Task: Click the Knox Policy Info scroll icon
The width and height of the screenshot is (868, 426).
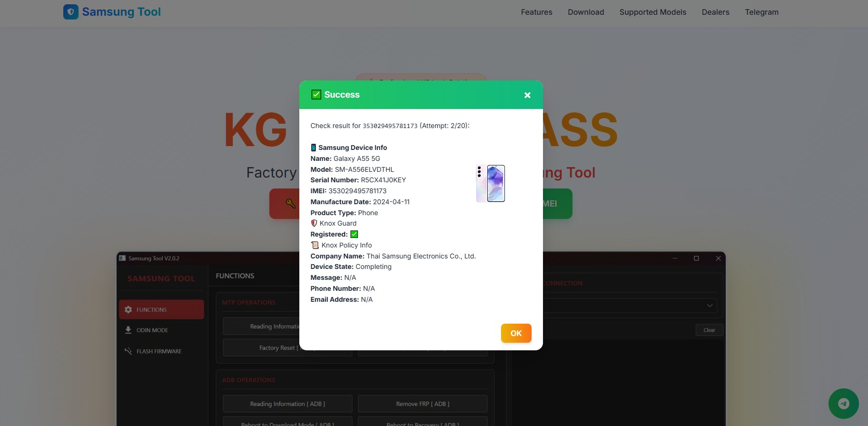Action: click(x=315, y=245)
